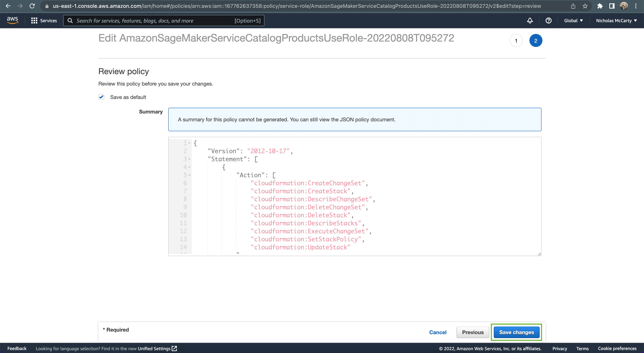
Task: Select wizard step 2 indicator
Action: pyautogui.click(x=536, y=41)
